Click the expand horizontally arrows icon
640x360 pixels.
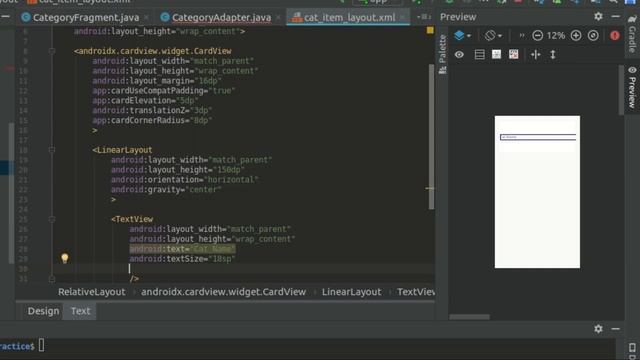point(536,54)
